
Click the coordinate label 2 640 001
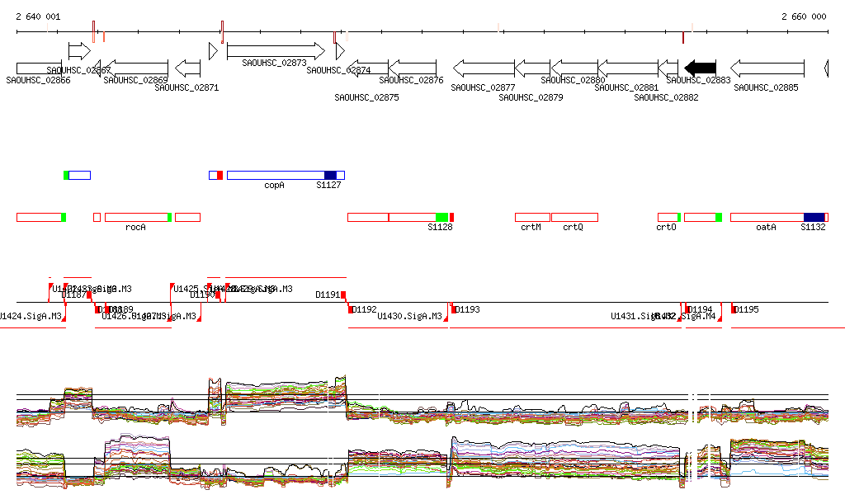38,16
